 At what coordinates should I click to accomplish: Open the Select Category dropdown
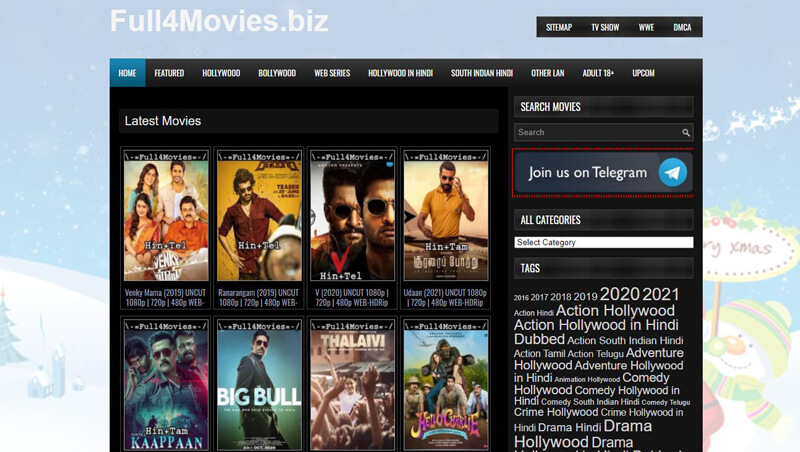(x=604, y=242)
